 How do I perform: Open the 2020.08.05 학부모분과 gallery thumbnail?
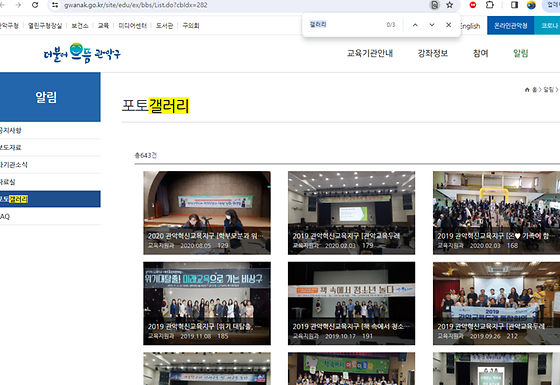pyautogui.click(x=207, y=213)
